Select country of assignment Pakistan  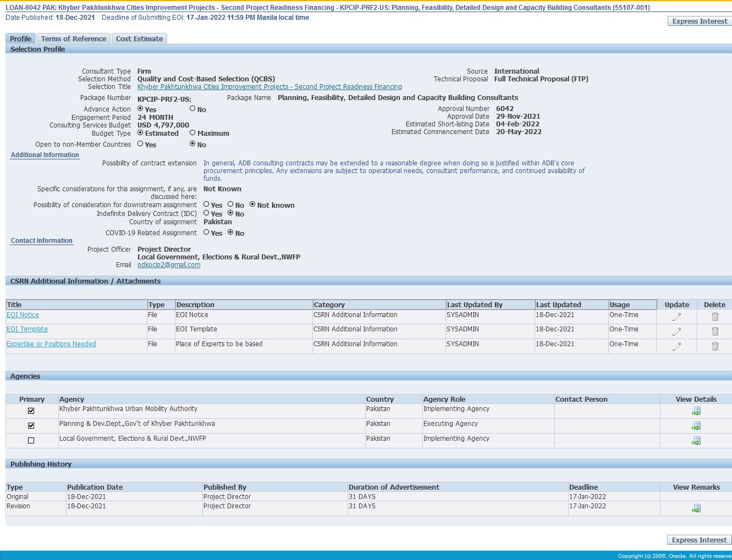coord(218,222)
